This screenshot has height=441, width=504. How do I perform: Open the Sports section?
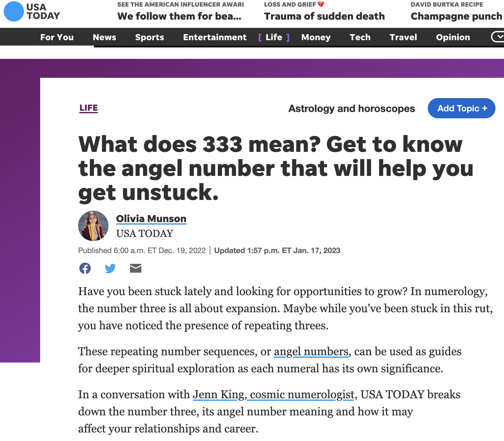tap(150, 37)
